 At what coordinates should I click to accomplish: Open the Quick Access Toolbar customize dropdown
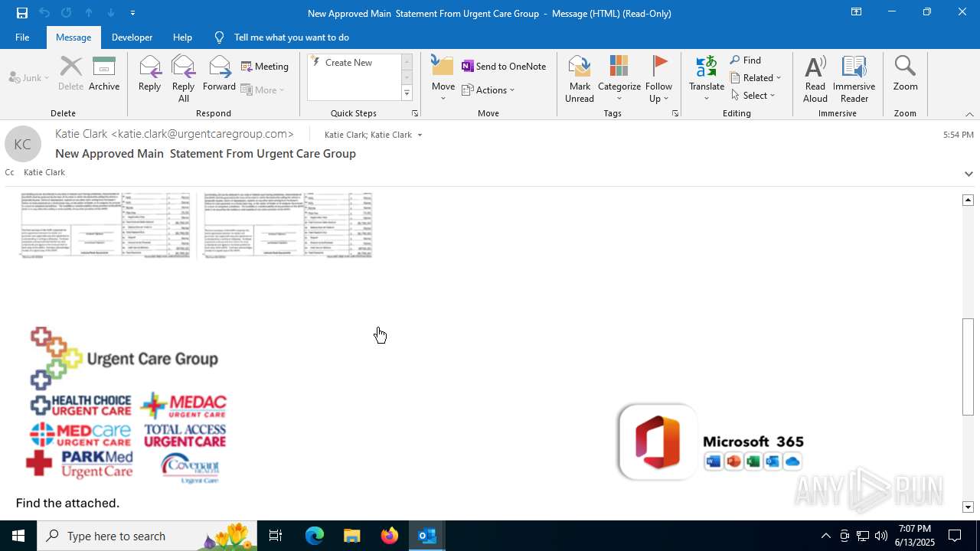click(132, 13)
